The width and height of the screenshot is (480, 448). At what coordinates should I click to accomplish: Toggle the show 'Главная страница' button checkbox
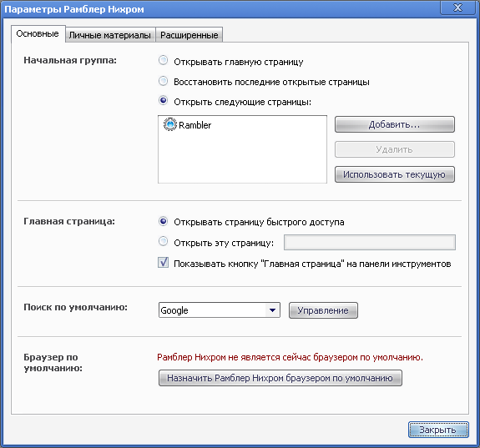pyautogui.click(x=163, y=263)
